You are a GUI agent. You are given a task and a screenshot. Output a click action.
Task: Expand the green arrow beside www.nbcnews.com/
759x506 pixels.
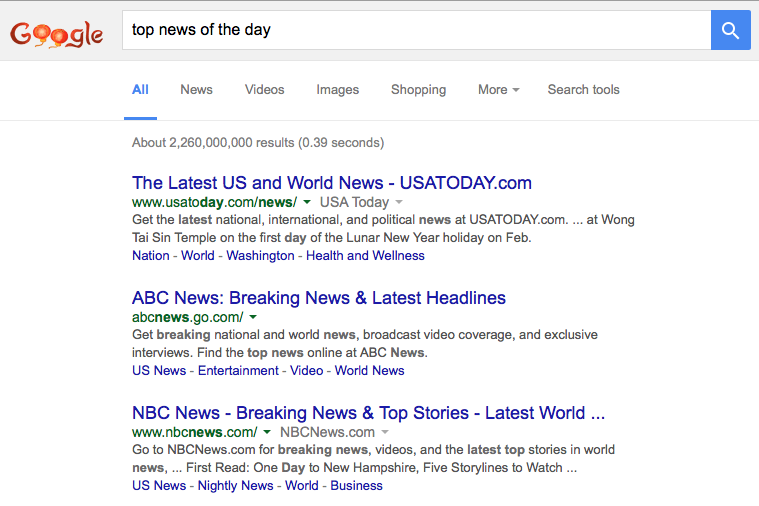(x=267, y=432)
